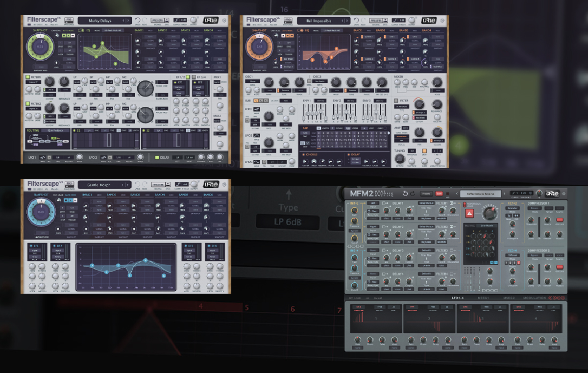This screenshot has height=373, width=588.
Task: Click Gentle Morph preset name in Q6
Action: pyautogui.click(x=99, y=185)
